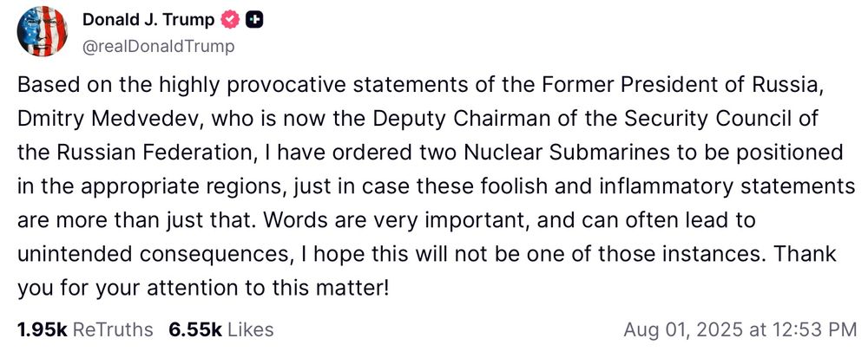Click the words 'Nuclear Submarines' in the post
Viewport: 868px width, 358px height.
(x=561, y=153)
